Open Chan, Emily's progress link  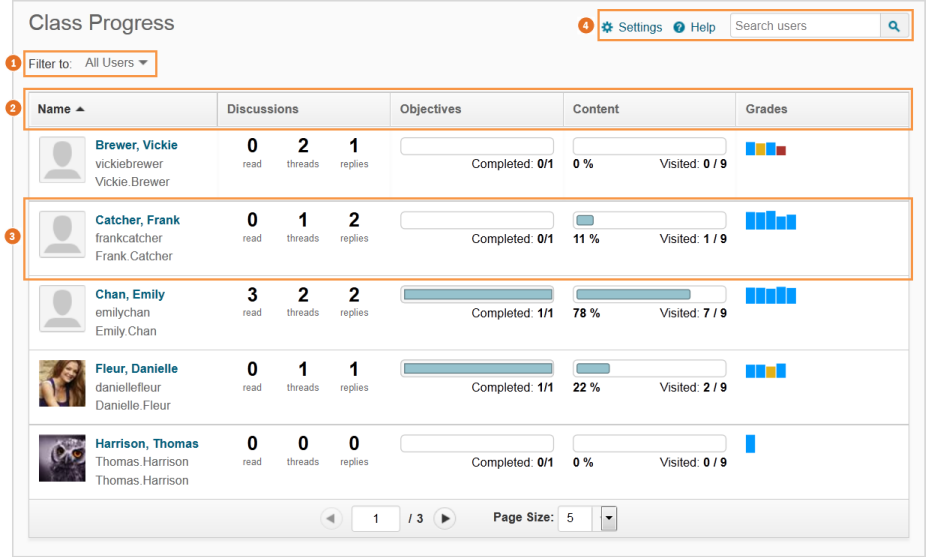pyautogui.click(x=130, y=294)
